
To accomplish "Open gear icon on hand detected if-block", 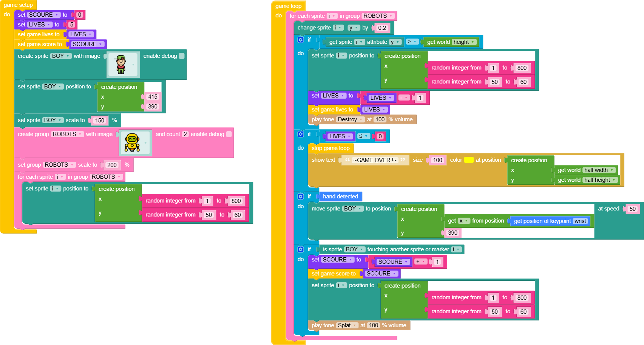I will [x=301, y=196].
